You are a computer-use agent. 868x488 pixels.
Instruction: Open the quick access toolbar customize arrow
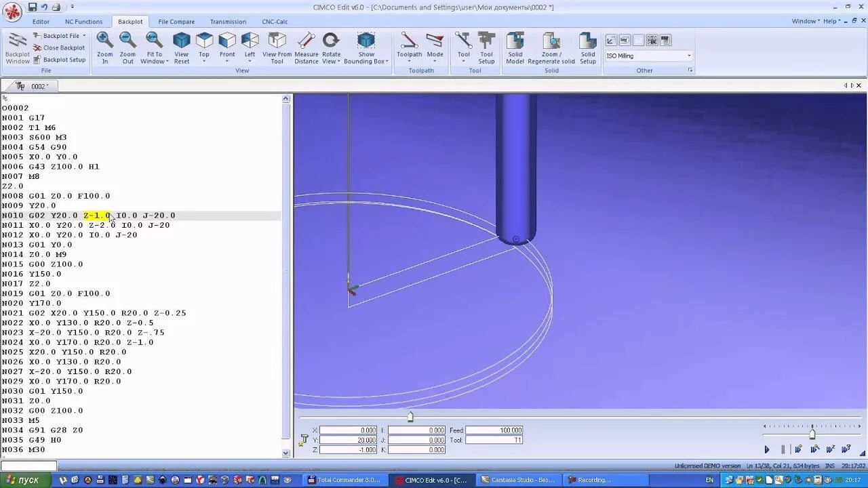pos(72,7)
